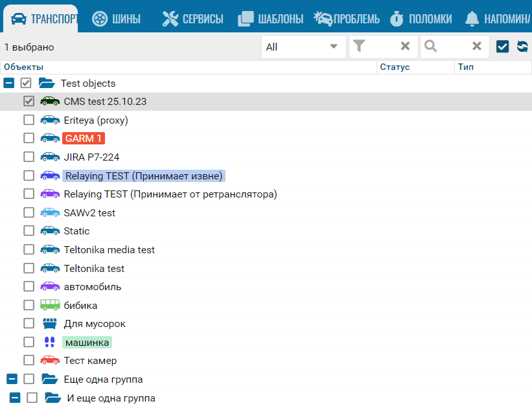The height and width of the screenshot is (408, 532).
Task: Click the green bus icon of бибика
Action: pos(50,305)
